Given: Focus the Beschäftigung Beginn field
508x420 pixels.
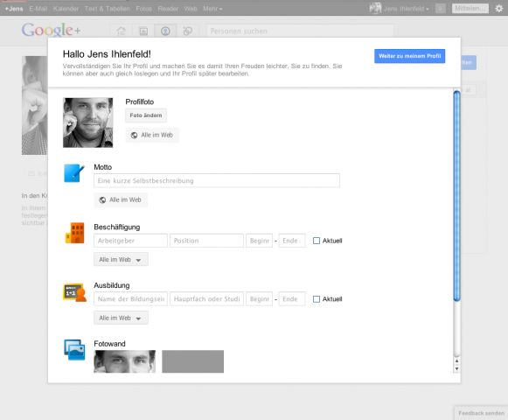Looking at the screenshot, I should point(259,241).
